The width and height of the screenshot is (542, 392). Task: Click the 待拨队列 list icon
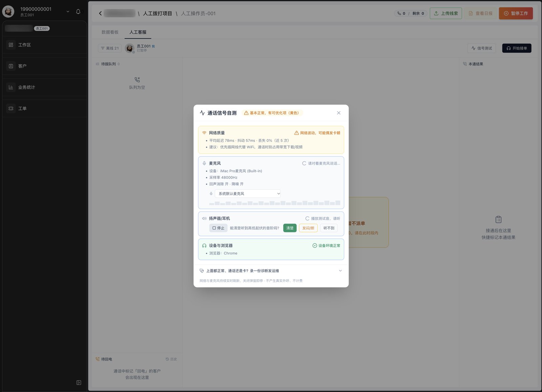98,64
